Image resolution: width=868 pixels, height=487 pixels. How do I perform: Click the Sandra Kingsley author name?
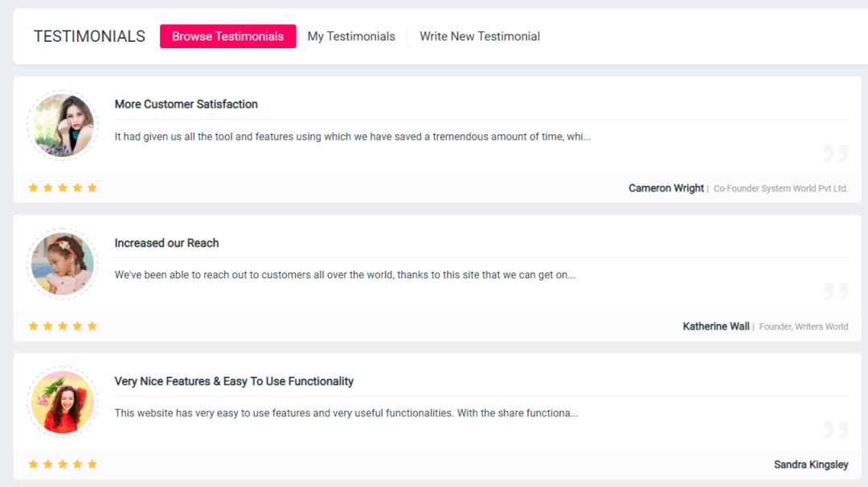coord(811,464)
